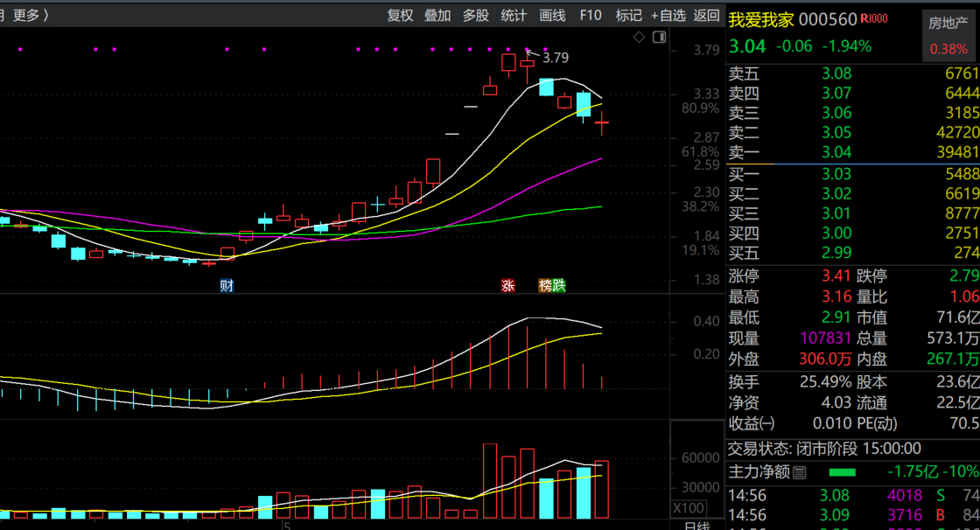The image size is (980, 530).
Task: Open the 房地产 sector box
Action: tap(948, 36)
